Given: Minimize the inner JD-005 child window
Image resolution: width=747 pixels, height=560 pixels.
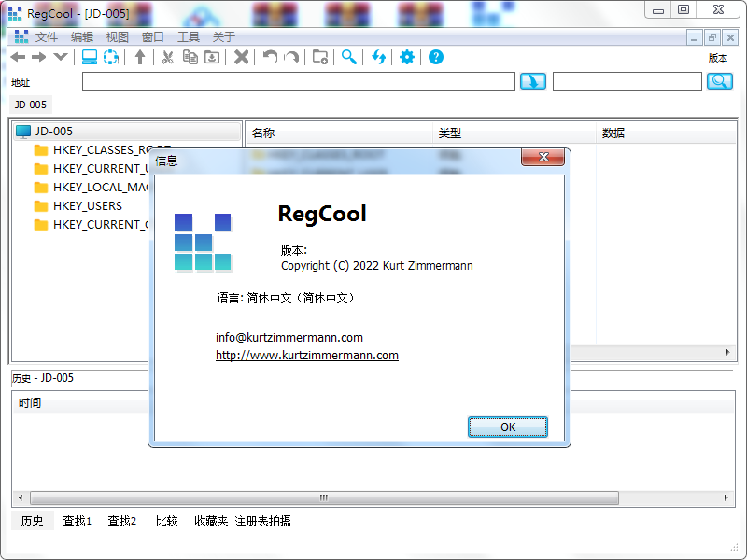Looking at the screenshot, I should click(x=694, y=37).
